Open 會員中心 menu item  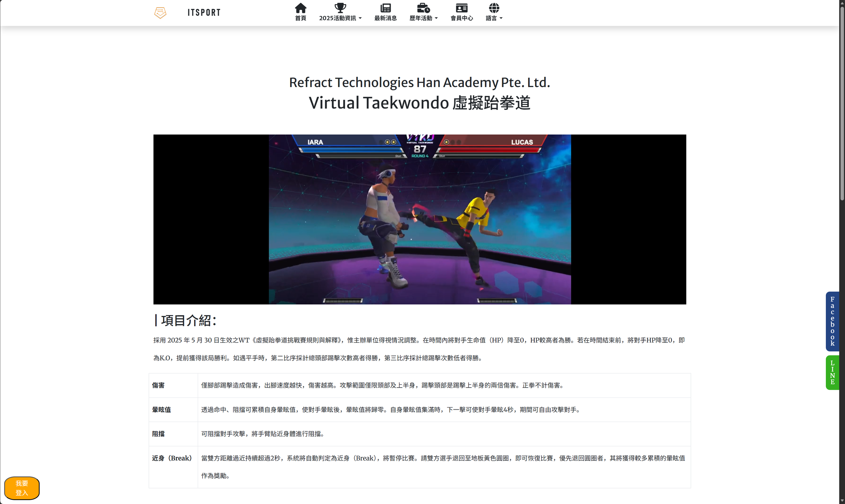click(461, 18)
